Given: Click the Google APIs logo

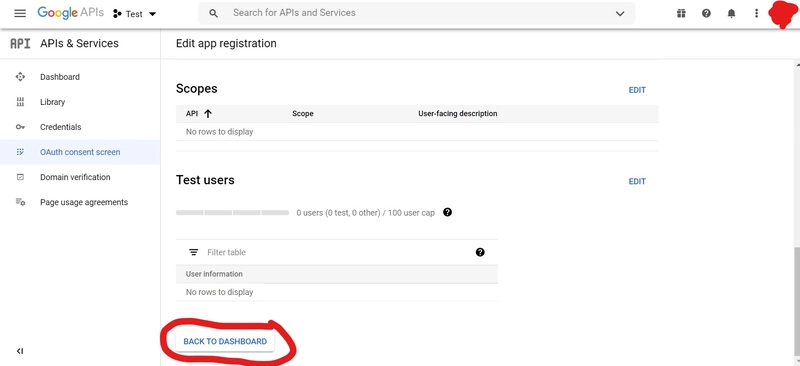Looking at the screenshot, I should click(x=70, y=13).
